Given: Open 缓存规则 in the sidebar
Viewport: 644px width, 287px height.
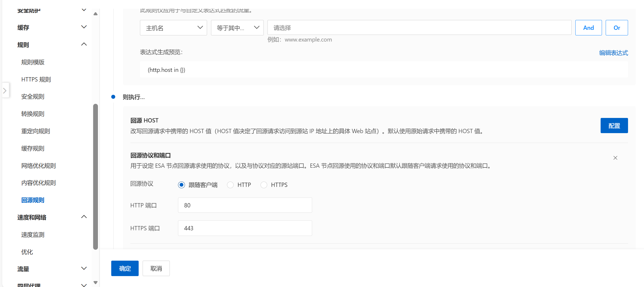Looking at the screenshot, I should 33,148.
